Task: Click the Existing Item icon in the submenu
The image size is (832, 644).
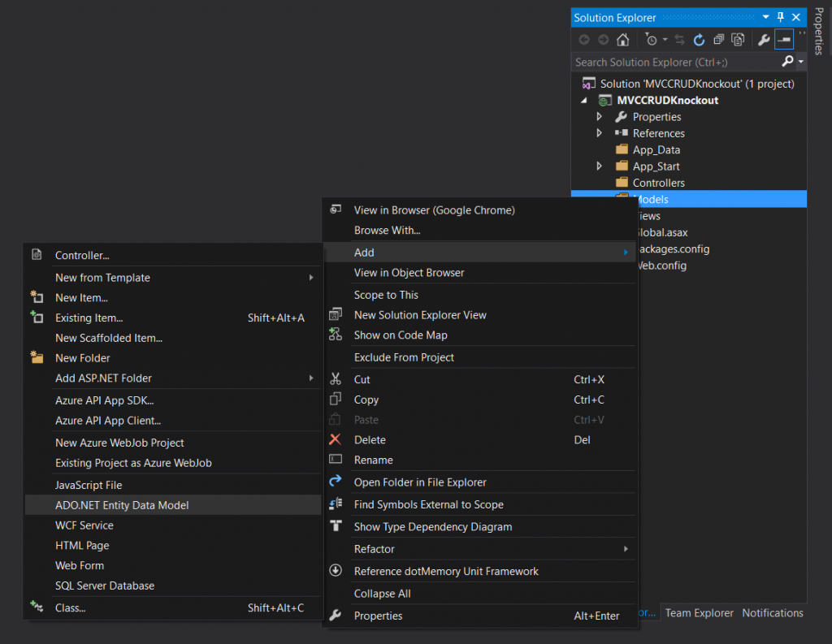Action: [37, 318]
